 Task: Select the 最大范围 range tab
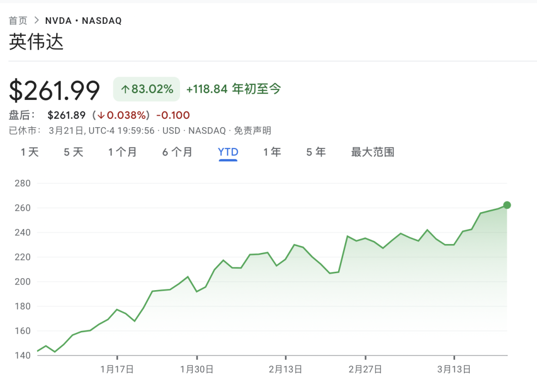tap(372, 152)
